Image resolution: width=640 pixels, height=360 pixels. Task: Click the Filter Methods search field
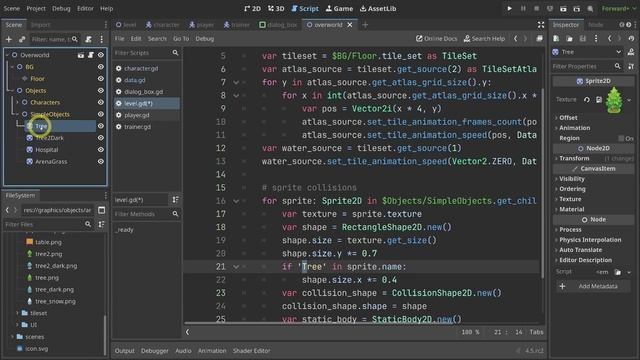146,214
